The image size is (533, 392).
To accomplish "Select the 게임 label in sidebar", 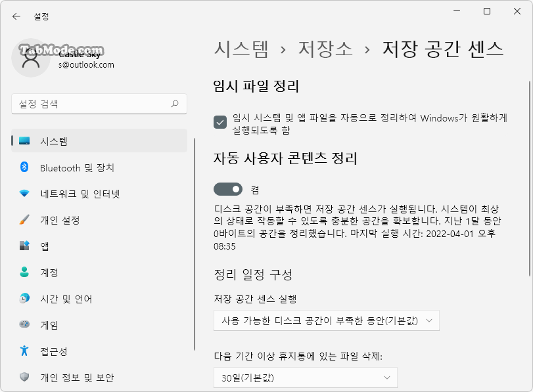I will [x=49, y=324].
